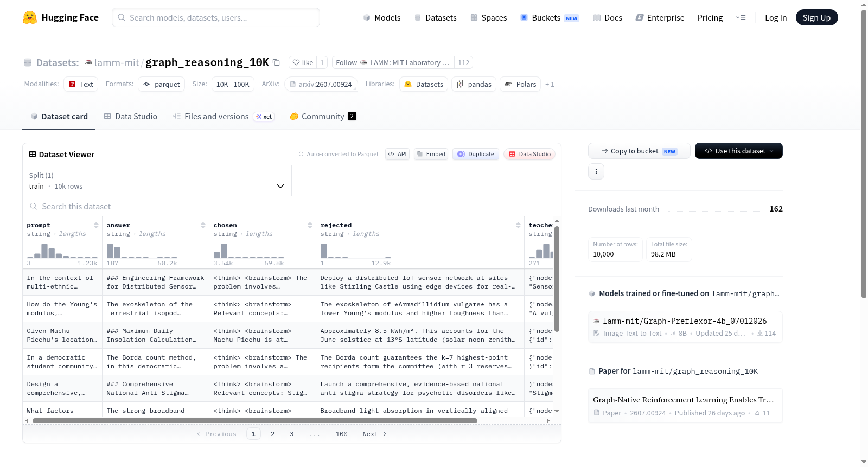
Task: Open Spaces in the top navigation
Action: coord(488,18)
